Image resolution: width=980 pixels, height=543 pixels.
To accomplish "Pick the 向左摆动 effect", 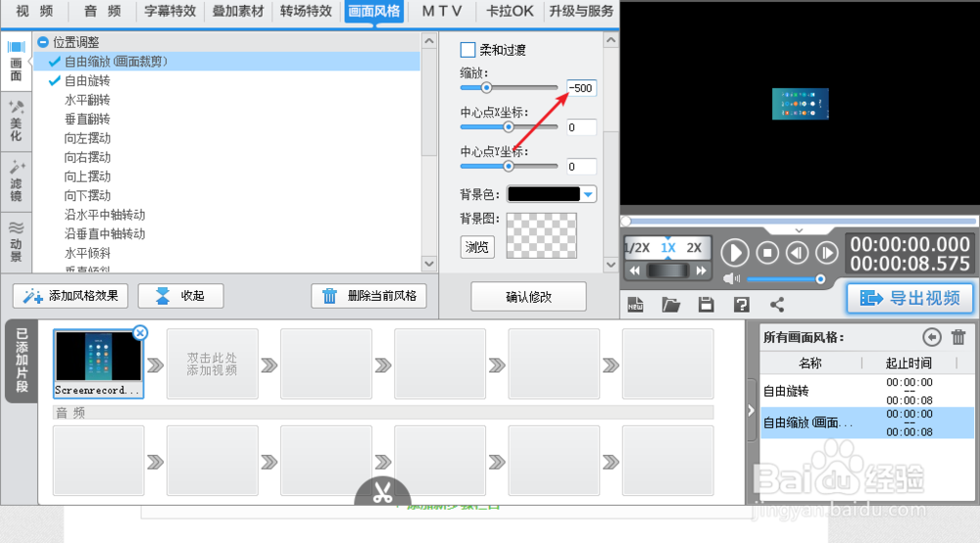I will (87, 138).
